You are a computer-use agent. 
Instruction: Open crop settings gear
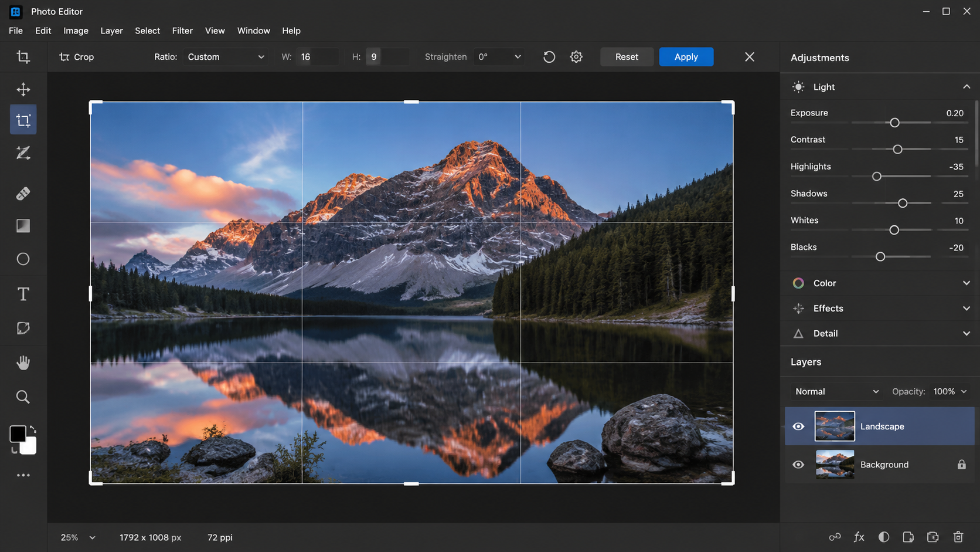pyautogui.click(x=576, y=57)
